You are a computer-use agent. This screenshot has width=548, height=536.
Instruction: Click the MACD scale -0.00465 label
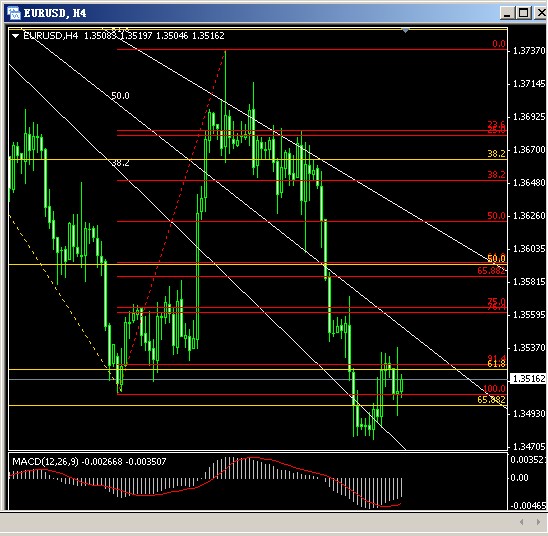coord(528,506)
